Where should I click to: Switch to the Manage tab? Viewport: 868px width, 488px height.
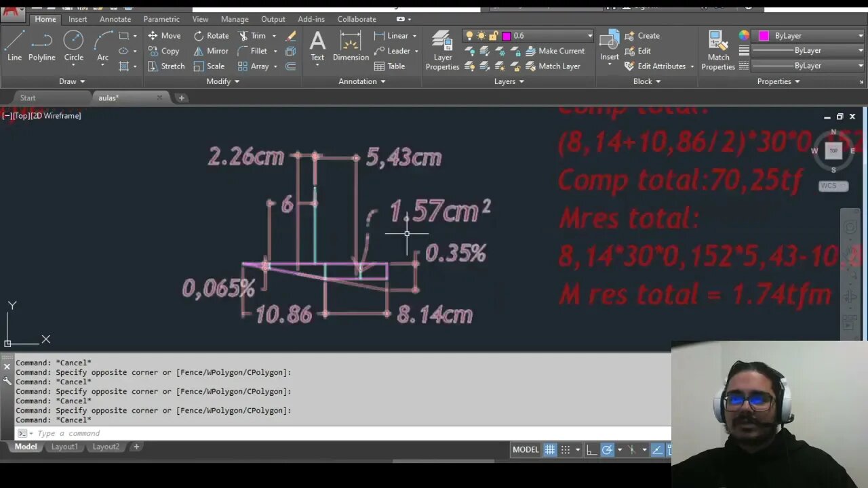pyautogui.click(x=235, y=19)
